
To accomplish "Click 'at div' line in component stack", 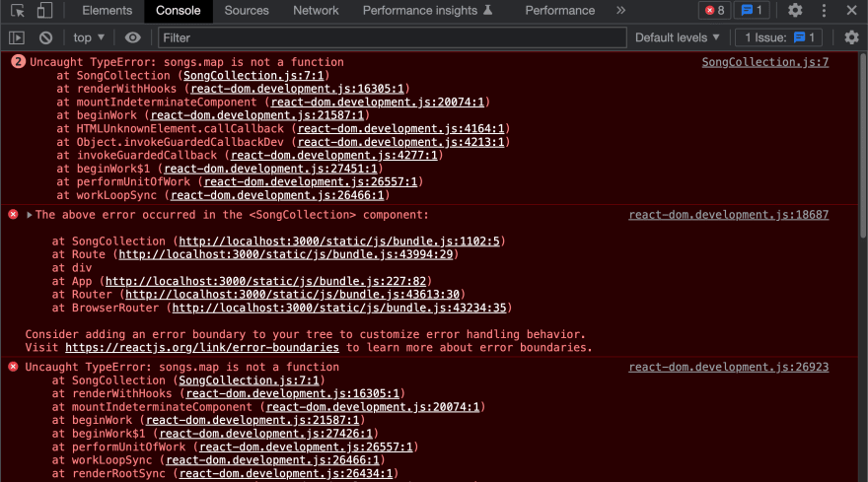I will pos(72,268).
